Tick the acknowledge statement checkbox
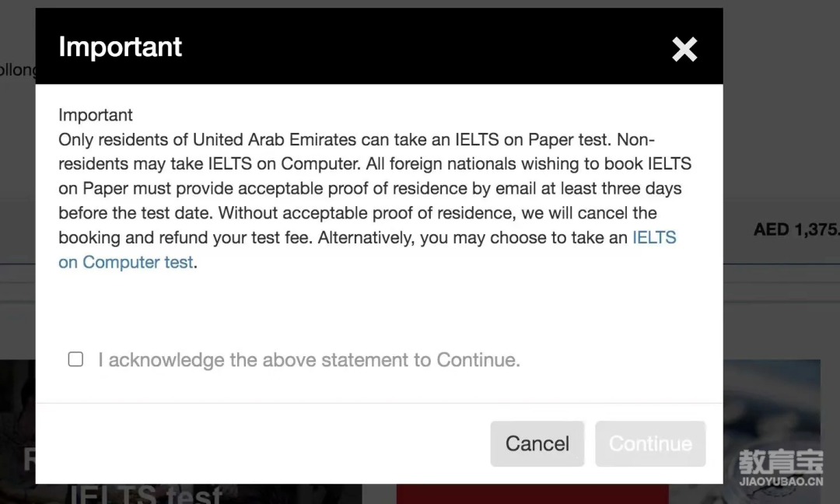The image size is (840, 504). point(75,359)
